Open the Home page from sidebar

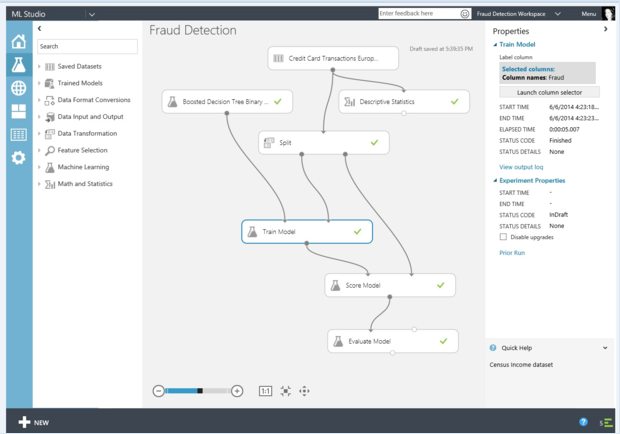pyautogui.click(x=17, y=42)
